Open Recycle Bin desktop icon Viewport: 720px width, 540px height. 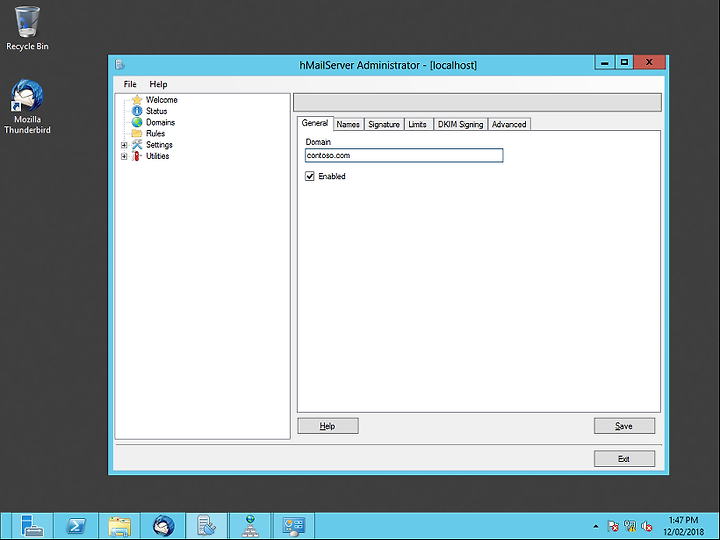[x=27, y=28]
